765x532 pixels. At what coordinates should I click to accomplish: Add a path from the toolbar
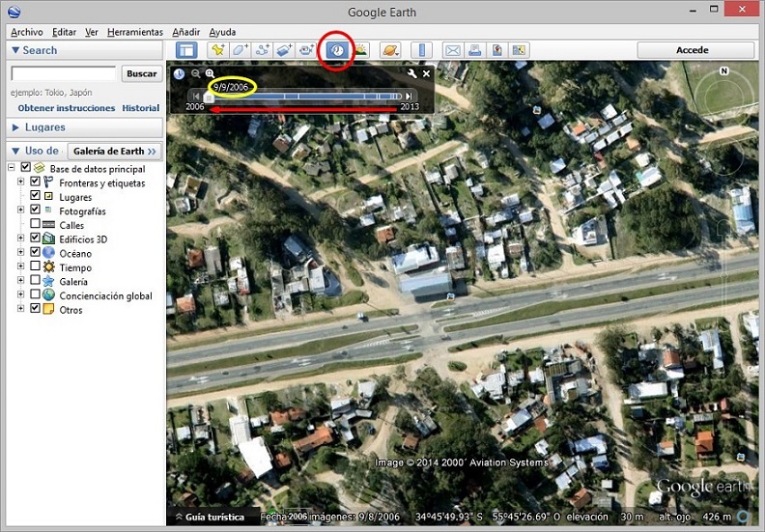click(263, 50)
